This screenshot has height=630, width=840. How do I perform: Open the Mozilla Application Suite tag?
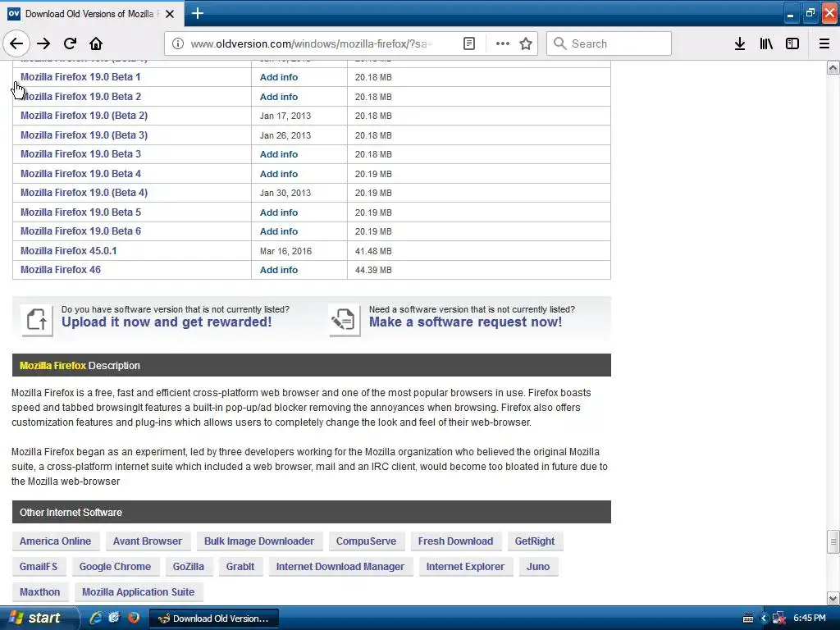tap(138, 592)
